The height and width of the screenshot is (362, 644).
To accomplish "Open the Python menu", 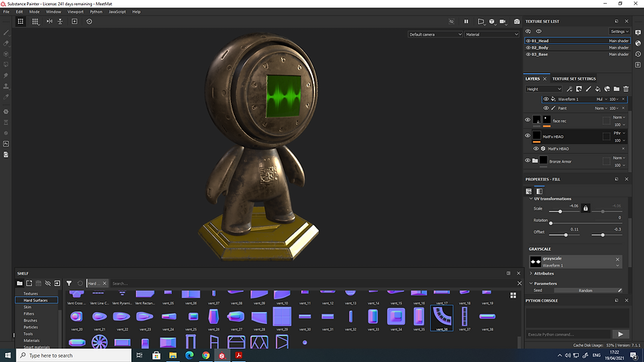I will point(96,12).
